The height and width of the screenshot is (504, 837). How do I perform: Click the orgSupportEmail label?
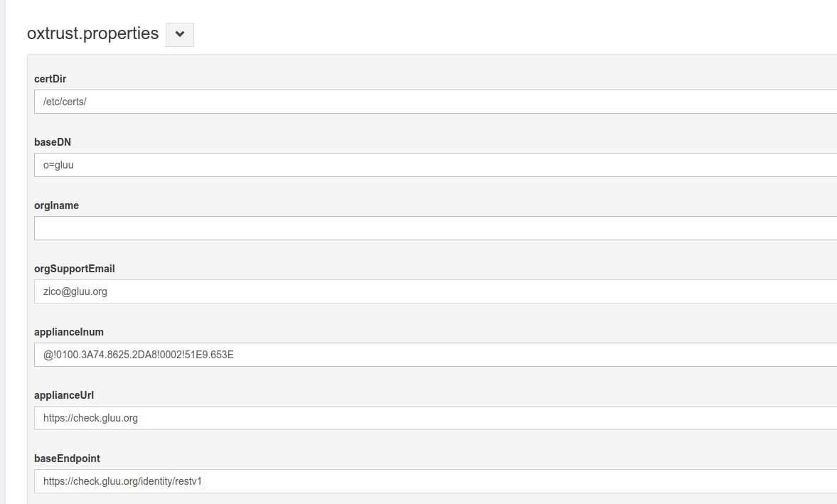pos(75,269)
